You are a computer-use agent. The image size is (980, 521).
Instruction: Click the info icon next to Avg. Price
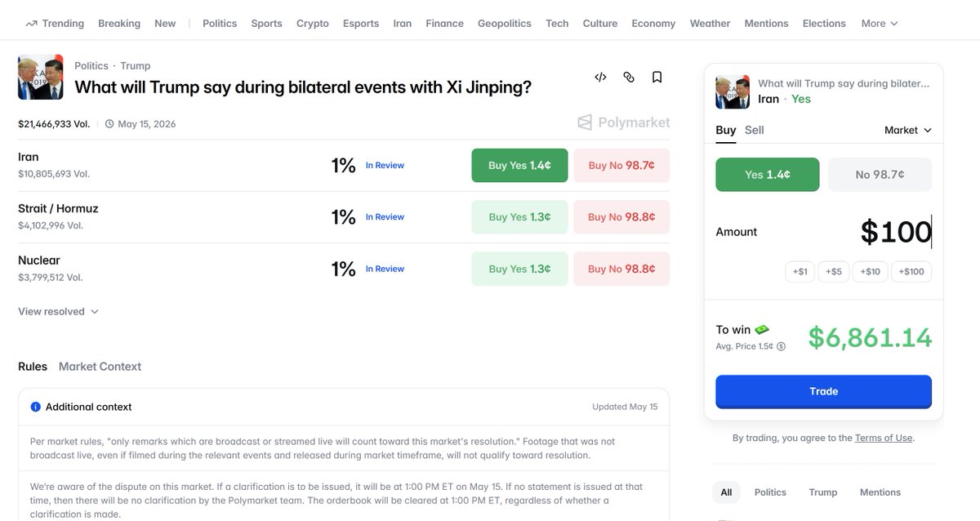coord(781,346)
